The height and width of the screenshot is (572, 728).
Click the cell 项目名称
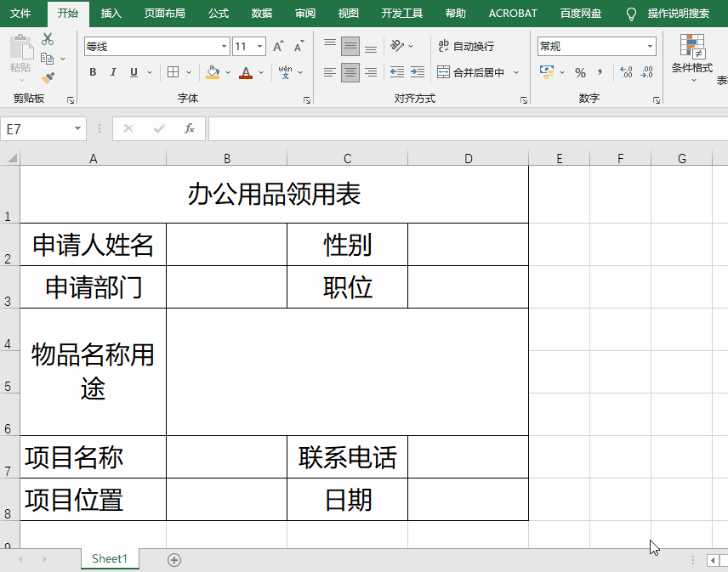click(x=93, y=457)
